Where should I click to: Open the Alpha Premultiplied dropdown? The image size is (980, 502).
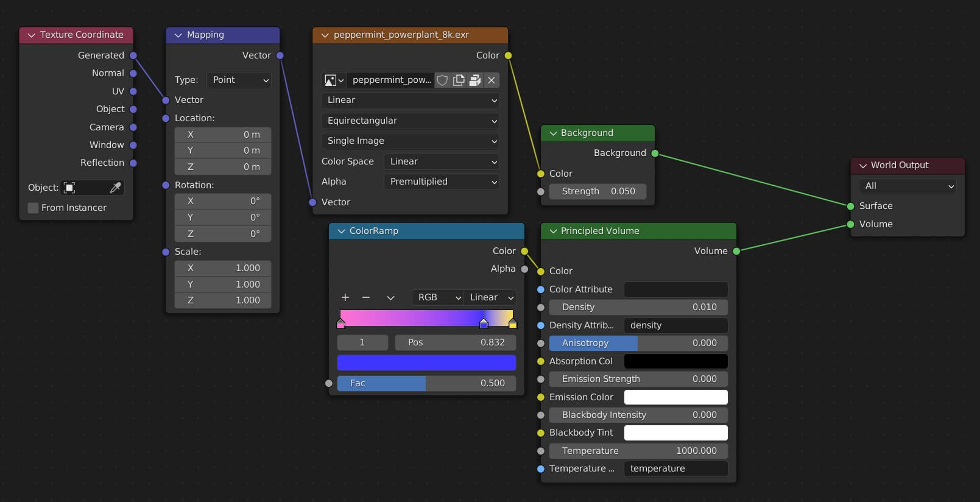pos(442,182)
